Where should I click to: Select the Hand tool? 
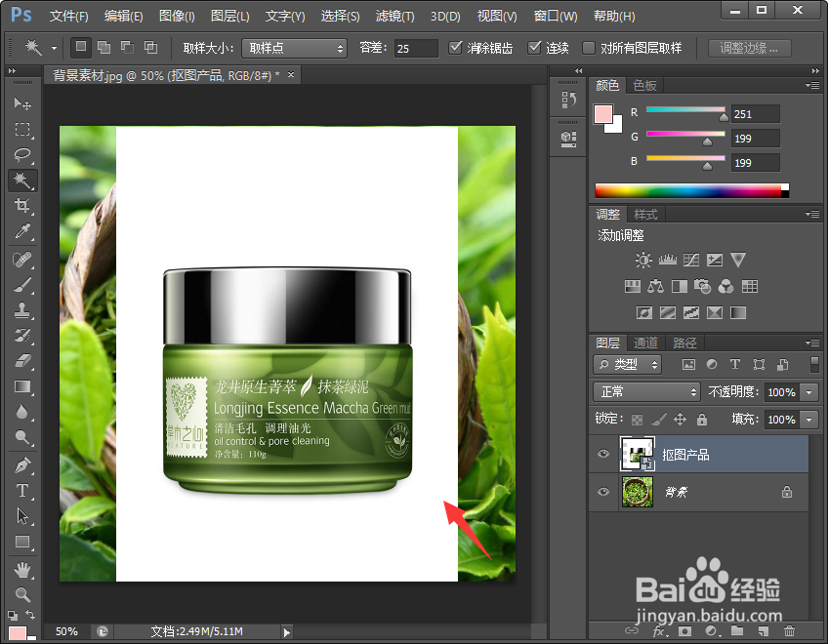coord(22,570)
